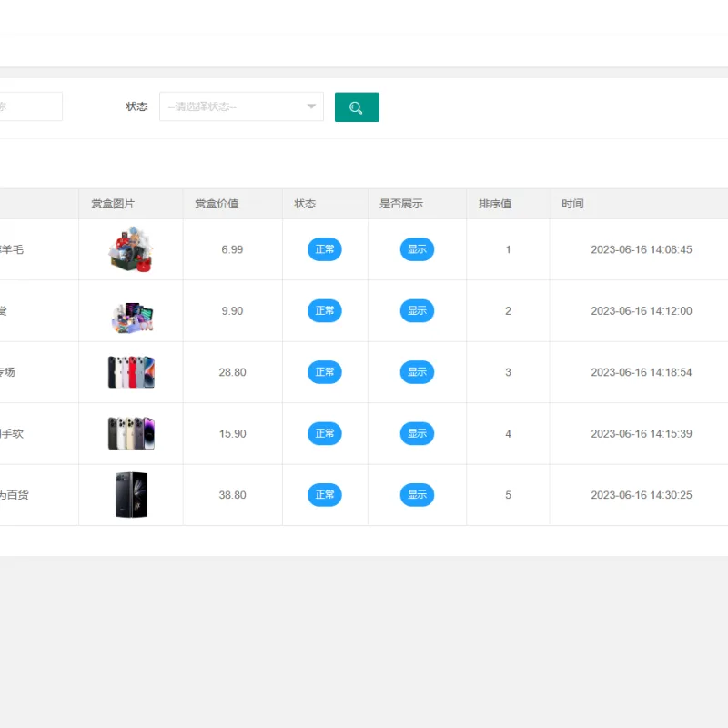Click the 状态 filter label
728x728 pixels.
(x=136, y=106)
